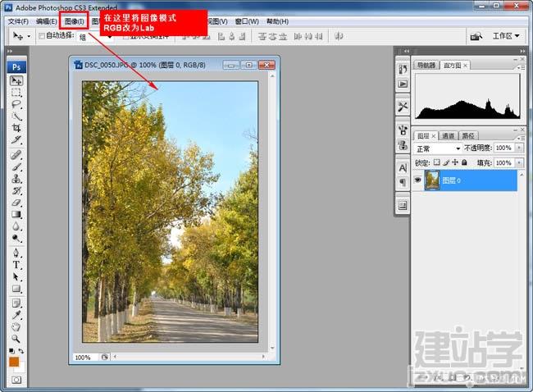This screenshot has width=533, height=392.
Task: Open the 图像(I) menu
Action: [x=74, y=21]
